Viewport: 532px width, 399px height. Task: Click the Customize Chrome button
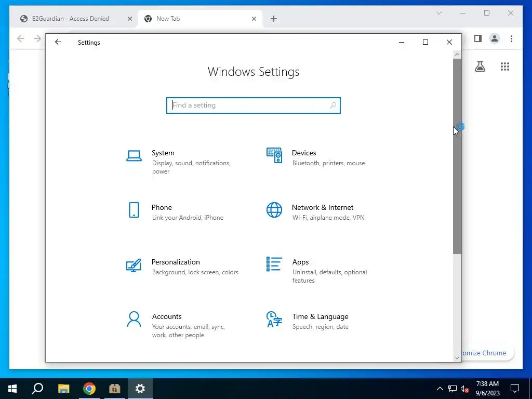pyautogui.click(x=488, y=353)
